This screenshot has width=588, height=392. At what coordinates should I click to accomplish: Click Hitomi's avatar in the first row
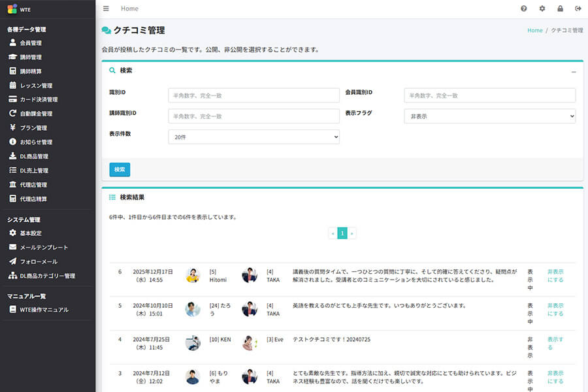193,275
